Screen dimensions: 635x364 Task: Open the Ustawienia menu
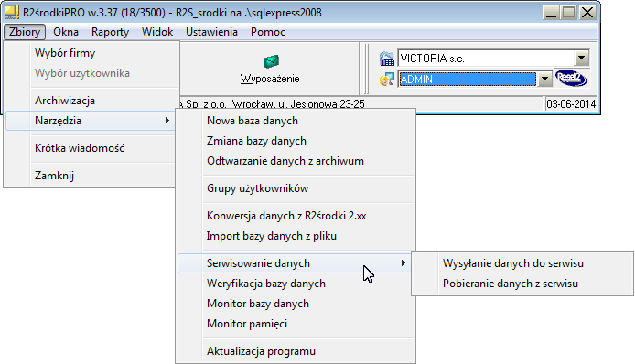[x=211, y=32]
